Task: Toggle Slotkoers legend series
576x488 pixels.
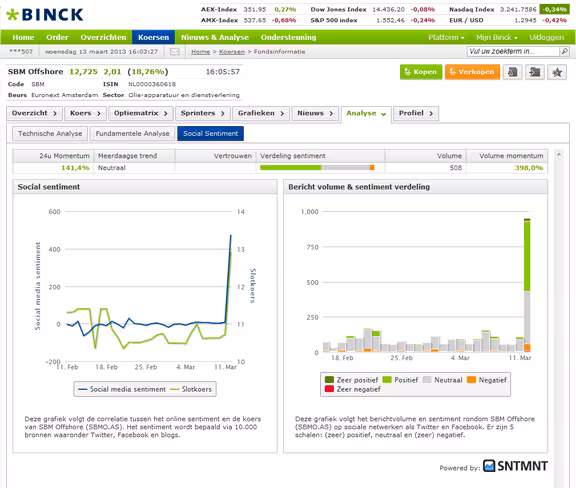Action: coord(191,389)
